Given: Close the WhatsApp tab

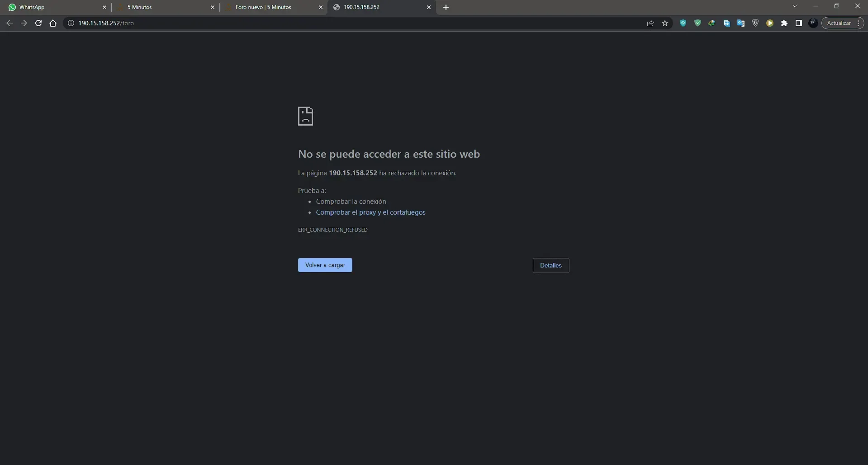Looking at the screenshot, I should [x=104, y=7].
